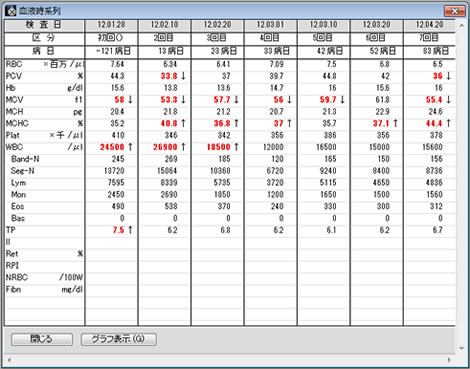
Task: Select the 12.01.28 date column header
Action: pyautogui.click(x=111, y=25)
